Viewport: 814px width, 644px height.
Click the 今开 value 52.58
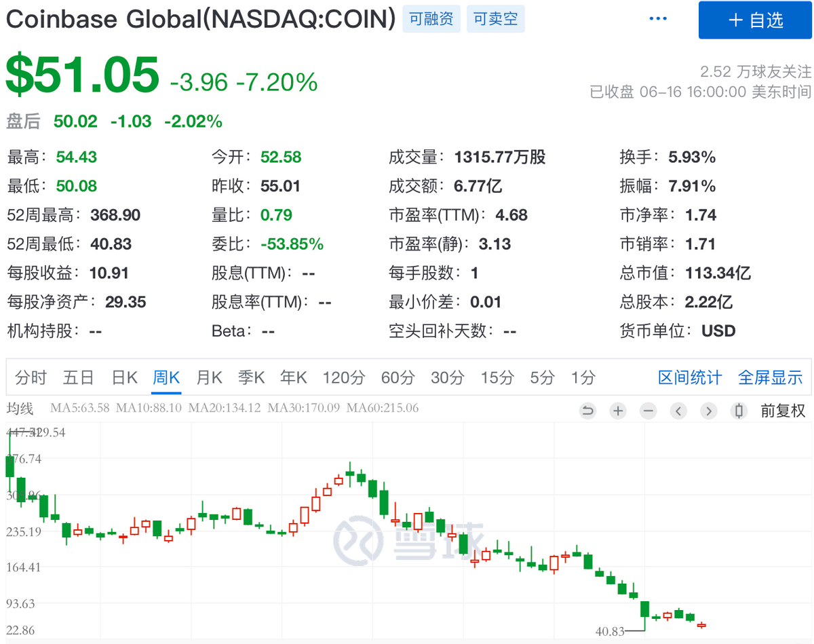click(x=281, y=157)
